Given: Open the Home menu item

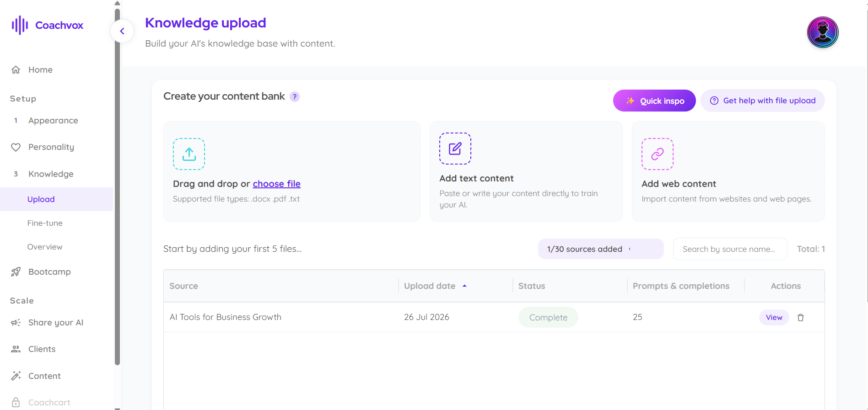Looking at the screenshot, I should pos(40,69).
